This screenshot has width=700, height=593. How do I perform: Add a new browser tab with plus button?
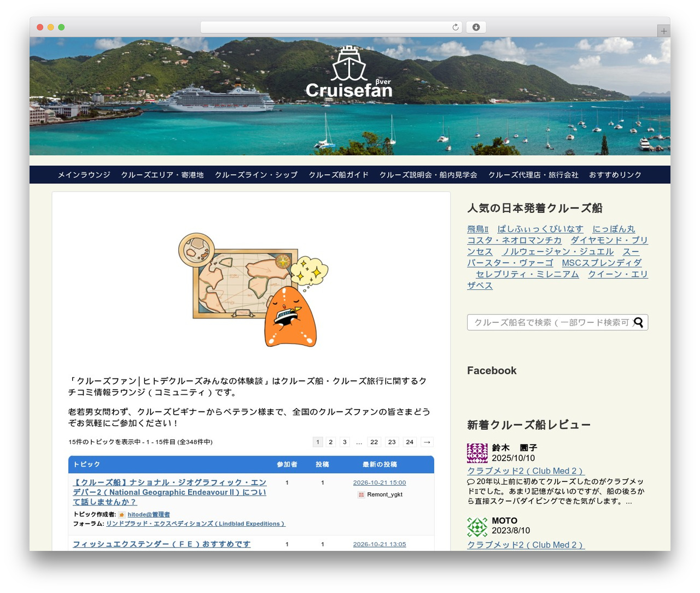(x=664, y=31)
